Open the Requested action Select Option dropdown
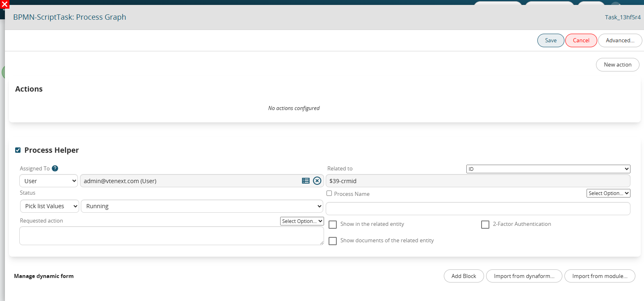The width and height of the screenshot is (644, 301). click(302, 221)
